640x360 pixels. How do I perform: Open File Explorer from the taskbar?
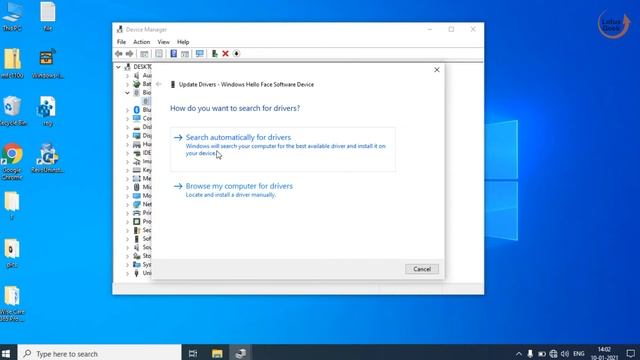217,353
